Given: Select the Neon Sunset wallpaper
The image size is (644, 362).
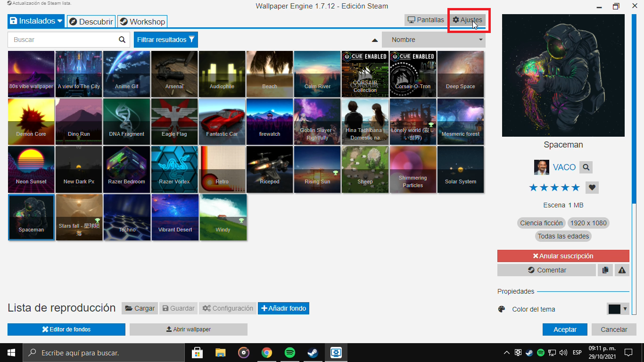Looking at the screenshot, I should click(31, 169).
